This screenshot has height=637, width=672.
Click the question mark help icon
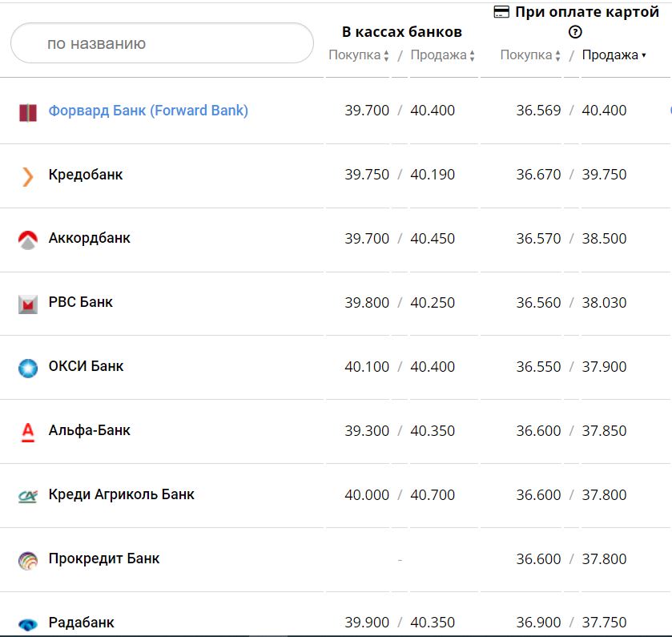click(x=574, y=32)
